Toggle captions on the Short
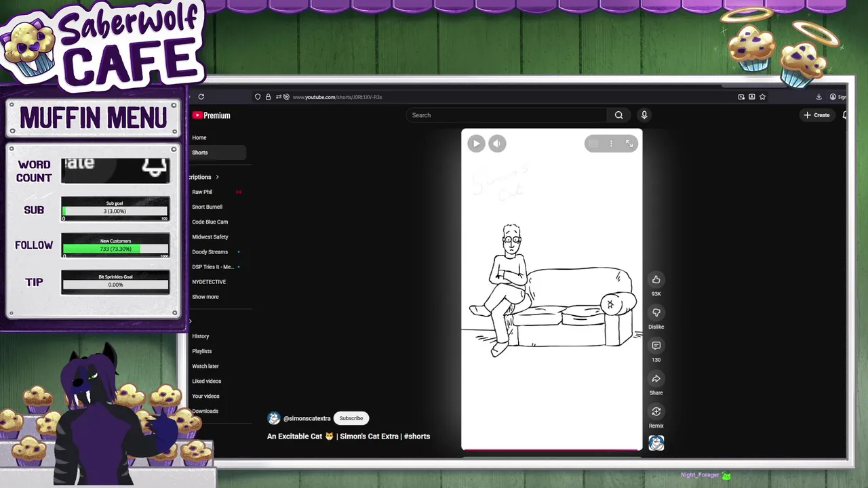The height and width of the screenshot is (488, 868). [x=593, y=143]
